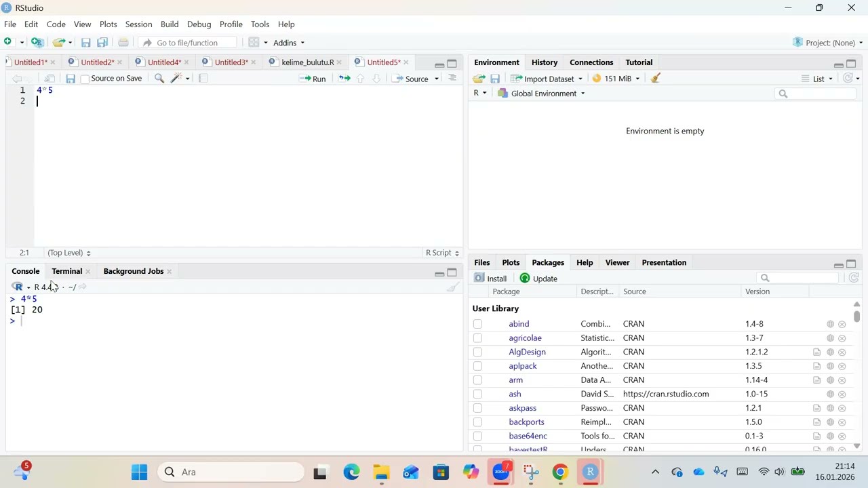Enable the Source on Save checkbox

pos(85,79)
